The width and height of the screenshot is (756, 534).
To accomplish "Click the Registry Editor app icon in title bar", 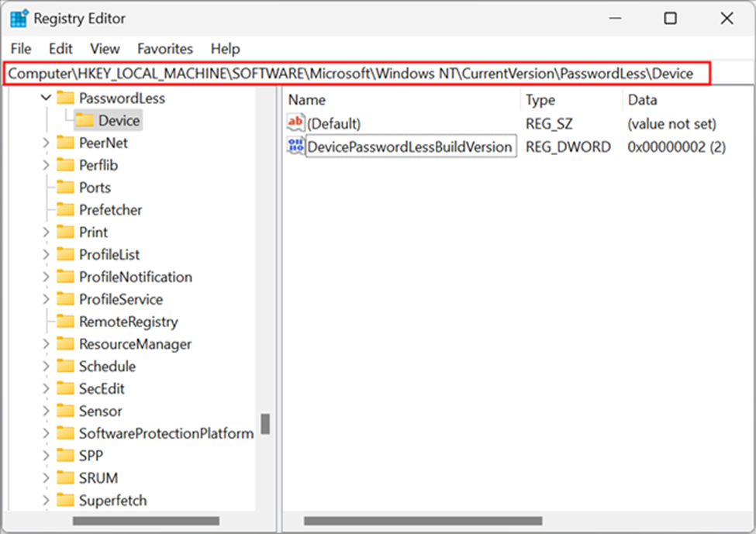I will pyautogui.click(x=19, y=19).
